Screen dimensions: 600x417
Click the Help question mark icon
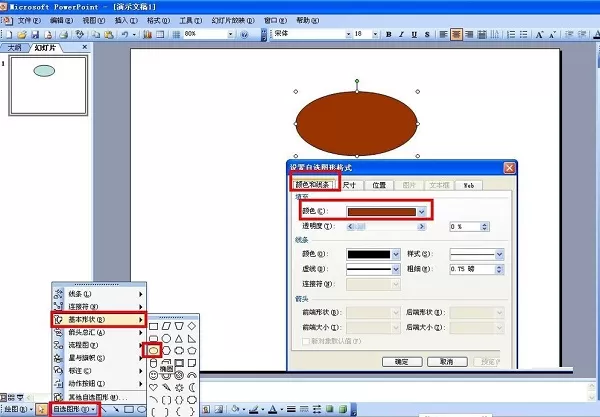pos(244,34)
